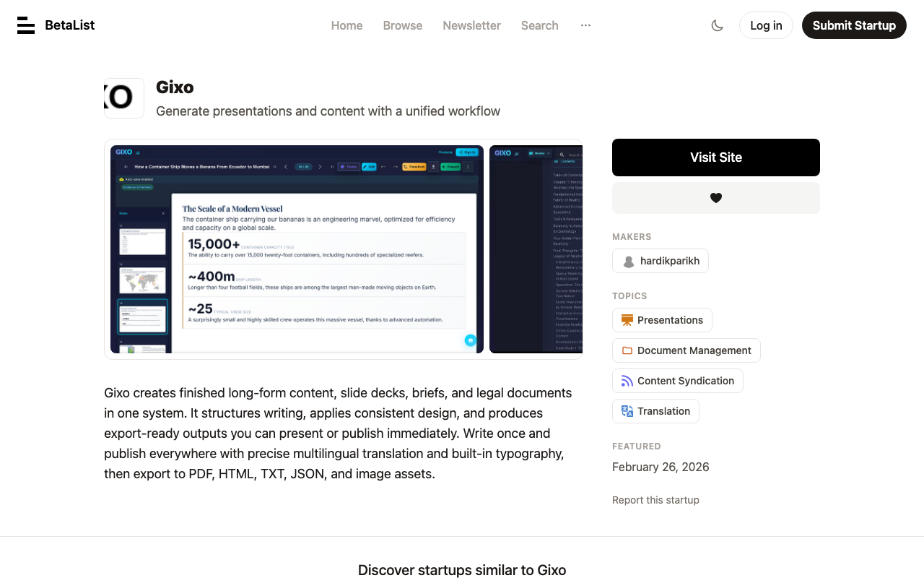This screenshot has height=578, width=924.
Task: Click the Discover startups similar to Gixo heading
Action: pos(462,570)
